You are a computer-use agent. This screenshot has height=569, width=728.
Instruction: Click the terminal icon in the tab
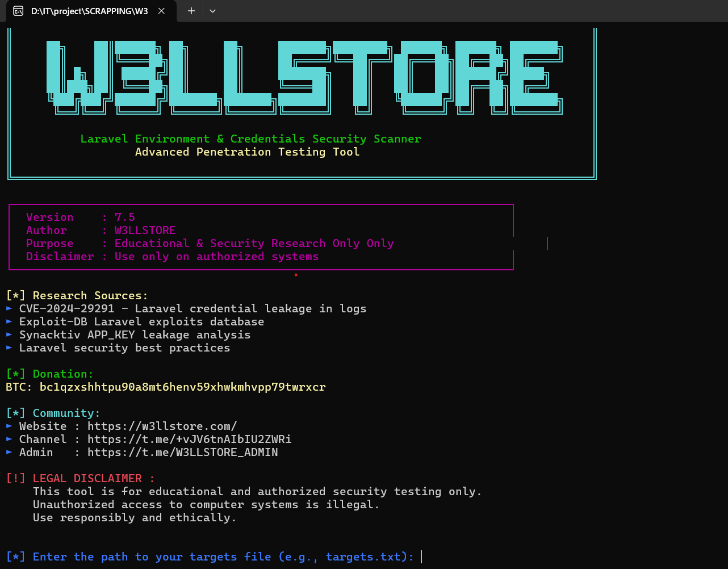tap(19, 11)
